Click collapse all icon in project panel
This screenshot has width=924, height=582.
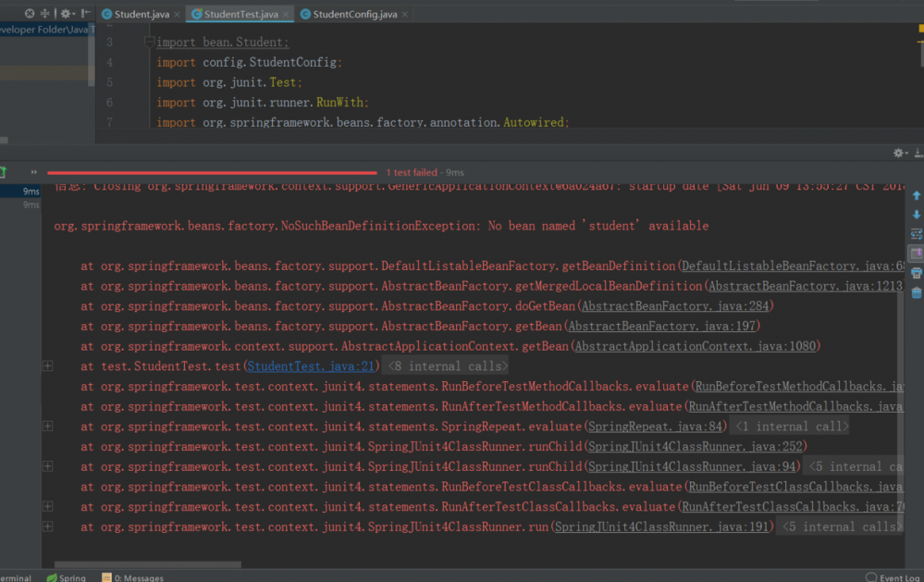[x=46, y=14]
